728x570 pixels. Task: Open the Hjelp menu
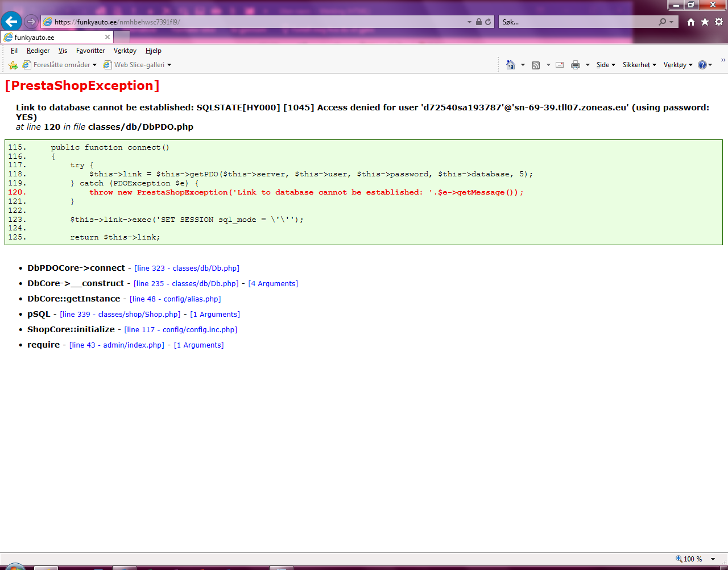click(x=154, y=51)
